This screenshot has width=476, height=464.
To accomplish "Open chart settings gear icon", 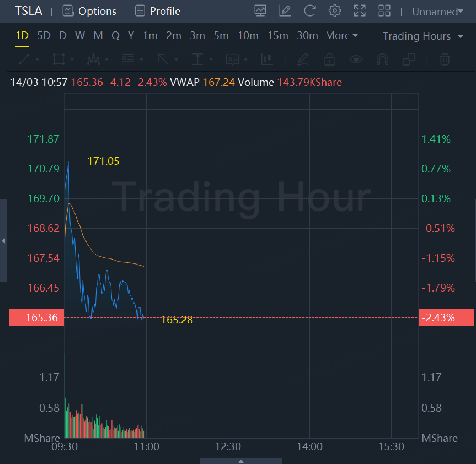I will tap(335, 11).
